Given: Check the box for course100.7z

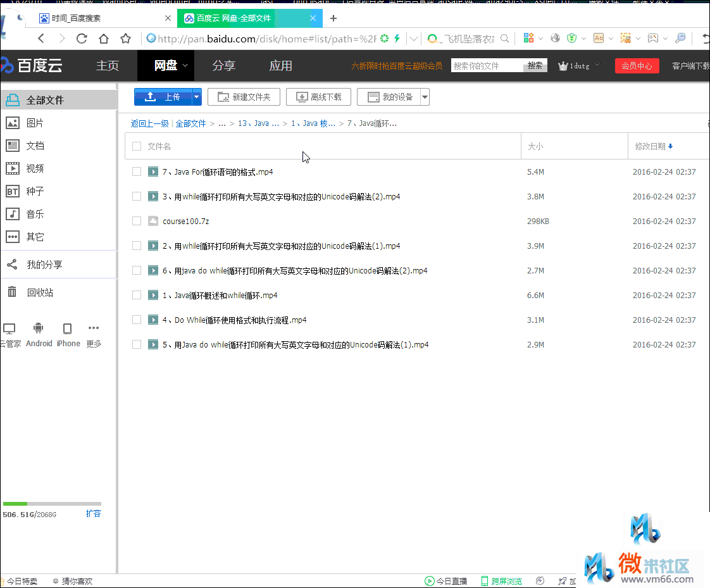Looking at the screenshot, I should 136,221.
